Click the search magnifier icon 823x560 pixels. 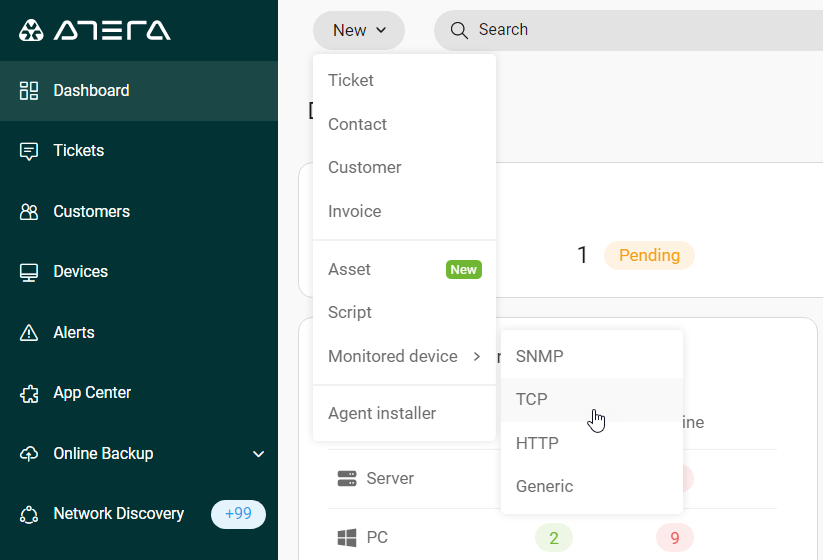click(x=459, y=30)
